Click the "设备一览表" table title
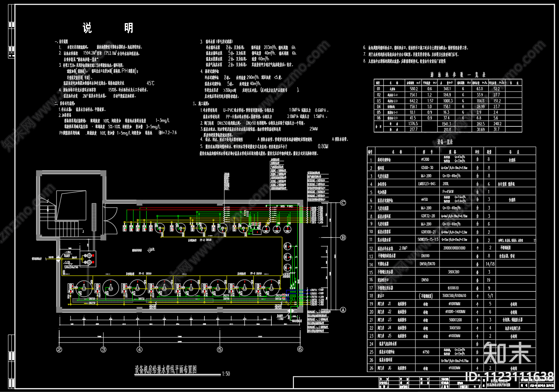The height and width of the screenshot is (392, 559). coord(445,142)
